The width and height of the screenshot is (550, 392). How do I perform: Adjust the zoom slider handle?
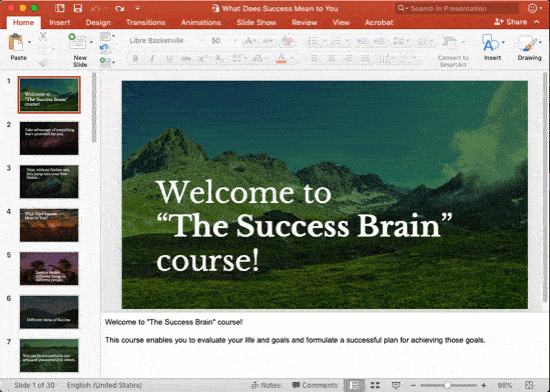pyautogui.click(x=447, y=385)
